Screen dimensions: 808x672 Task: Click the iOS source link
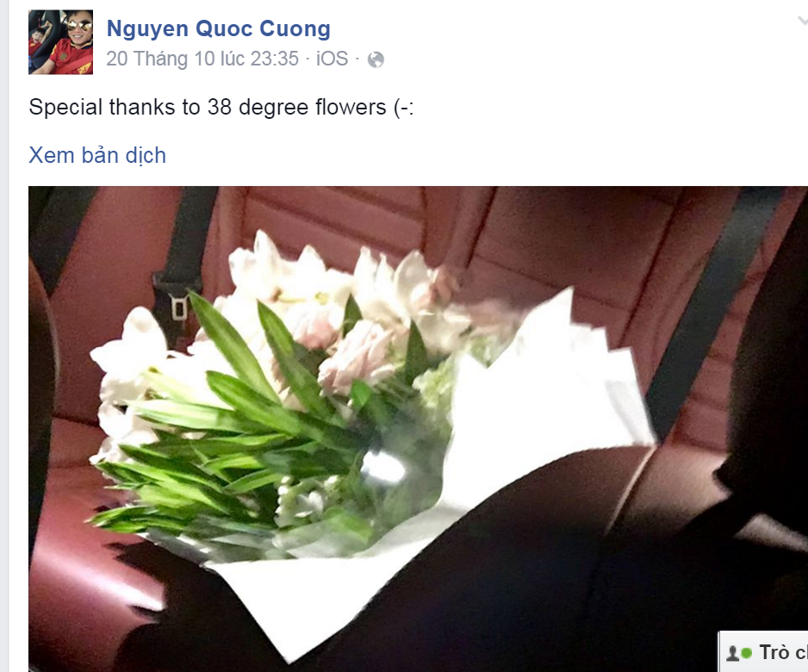(x=332, y=59)
